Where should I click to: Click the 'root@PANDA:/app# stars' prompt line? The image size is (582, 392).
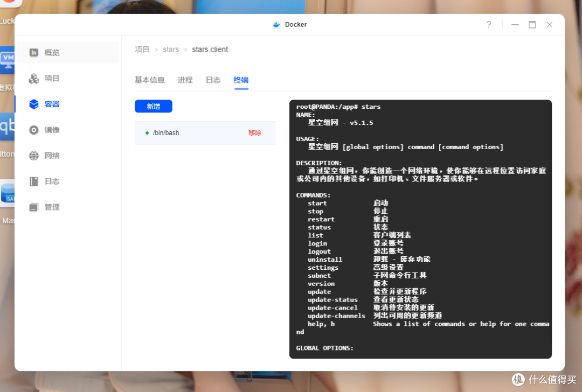338,107
